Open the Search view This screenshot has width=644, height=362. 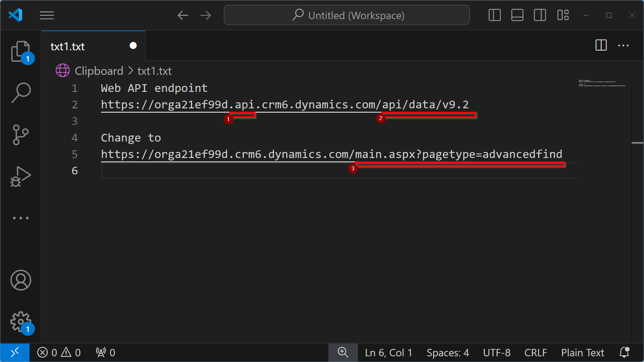point(21,93)
